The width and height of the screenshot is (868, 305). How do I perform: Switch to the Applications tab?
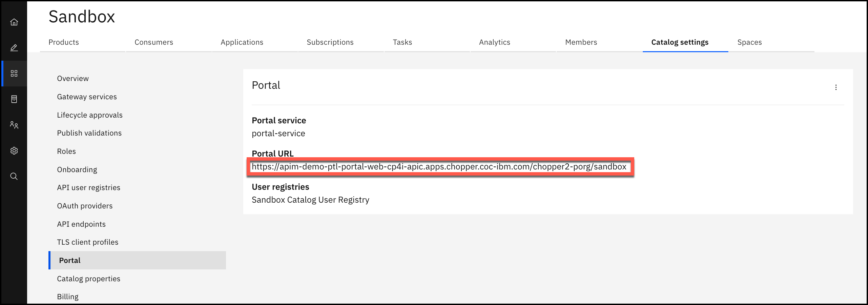(x=255, y=42)
